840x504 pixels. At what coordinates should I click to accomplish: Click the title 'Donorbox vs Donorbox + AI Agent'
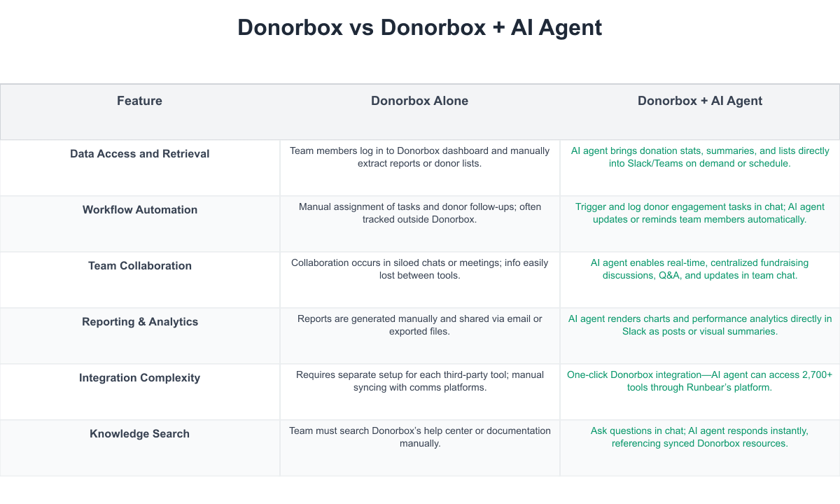[420, 27]
